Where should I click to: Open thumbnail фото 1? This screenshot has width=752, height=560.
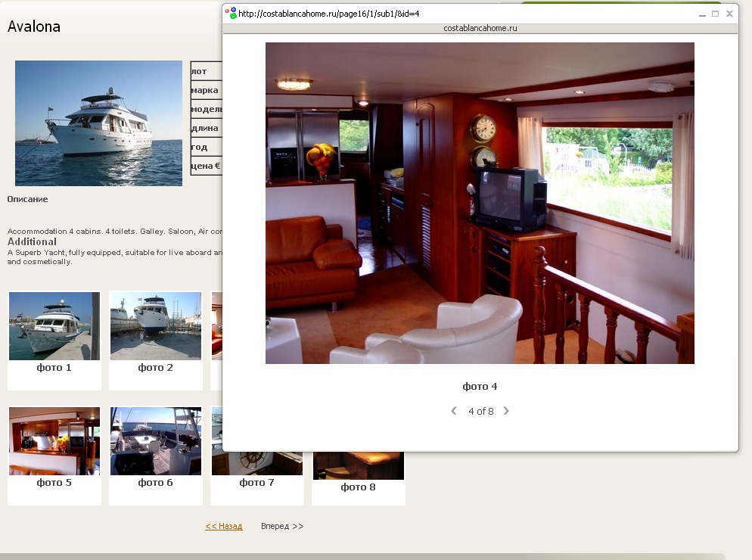point(54,326)
